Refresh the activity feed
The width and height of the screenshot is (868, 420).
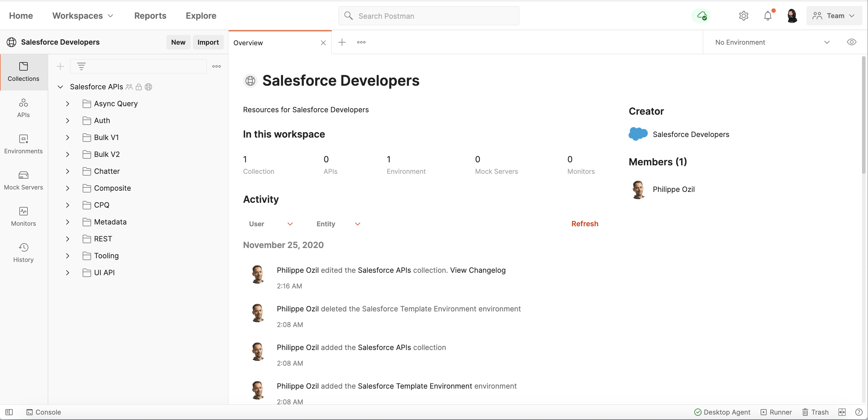pyautogui.click(x=584, y=224)
